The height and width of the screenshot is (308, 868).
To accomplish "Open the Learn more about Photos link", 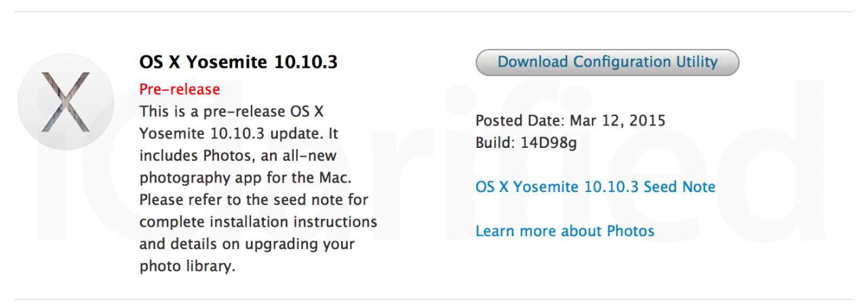I will tap(565, 231).
